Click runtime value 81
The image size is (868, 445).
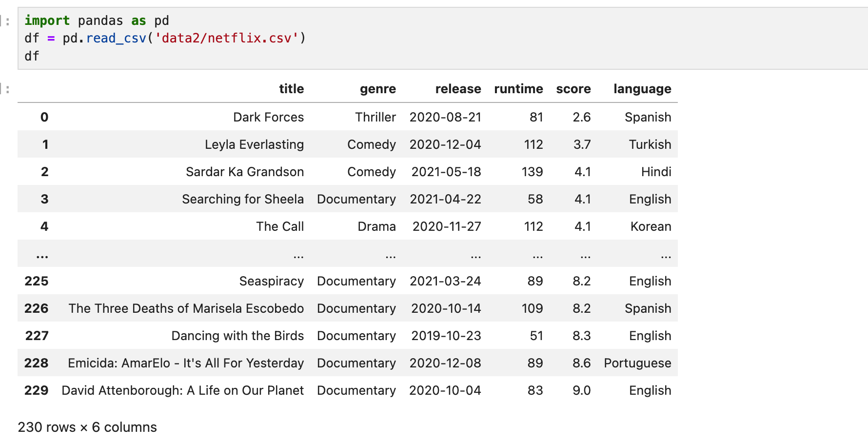[536, 117]
